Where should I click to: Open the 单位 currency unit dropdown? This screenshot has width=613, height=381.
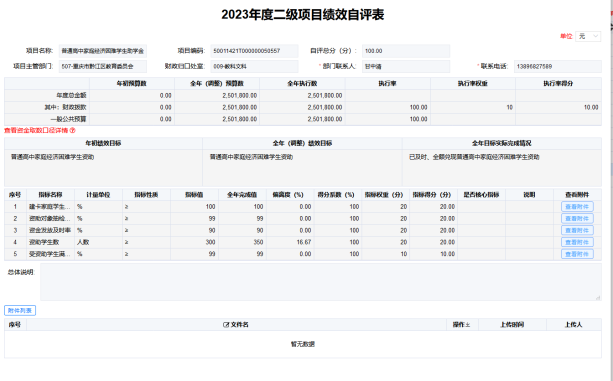click(x=588, y=36)
